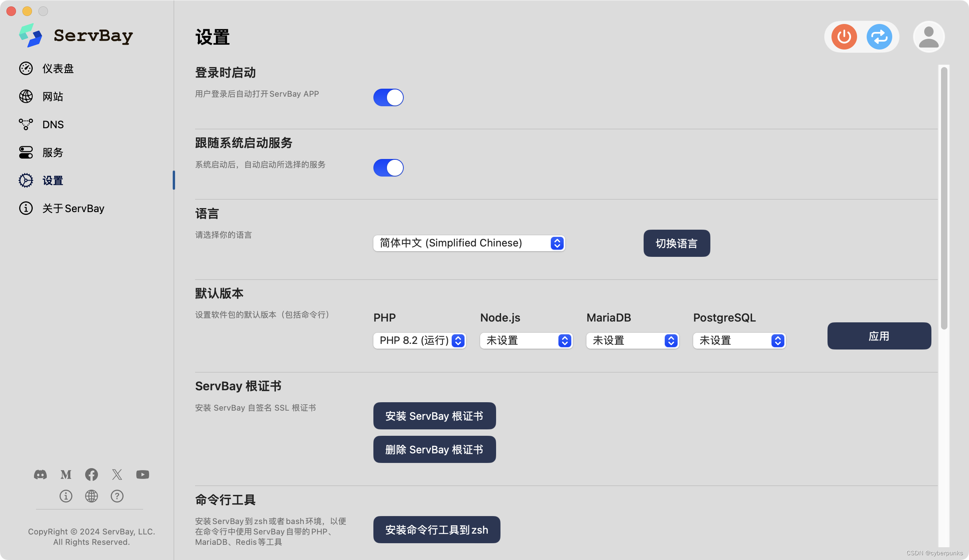Click the DNS nodes icon
This screenshot has height=560, width=969.
click(x=26, y=124)
